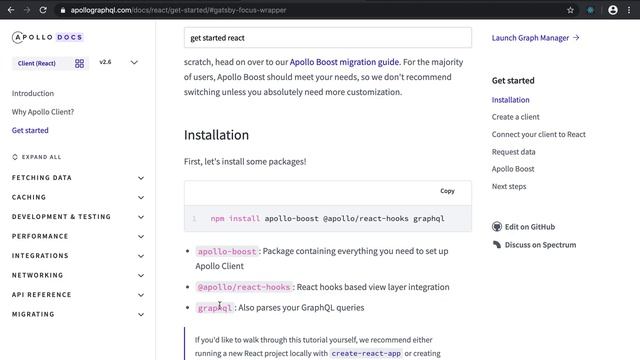
Task: Click the browser address bar URL
Action: [178, 10]
